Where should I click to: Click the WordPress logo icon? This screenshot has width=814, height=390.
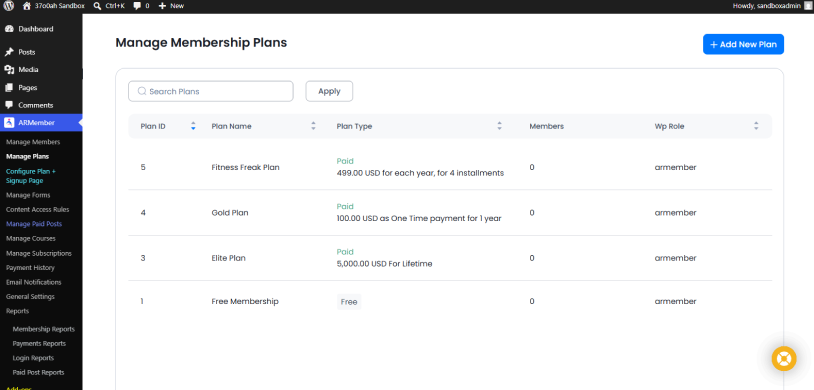[x=9, y=6]
